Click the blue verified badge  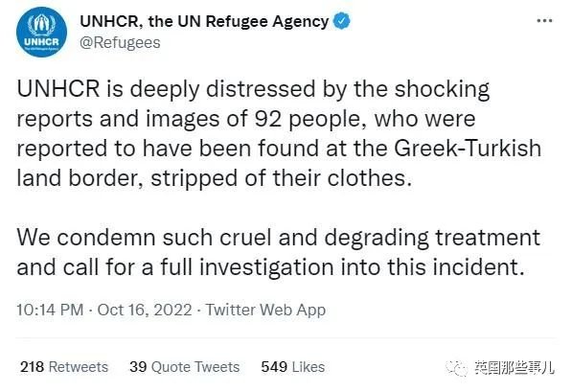342,21
